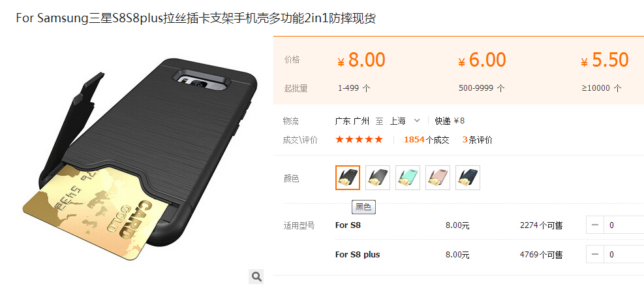The image size is (644, 292).
Task: Open the 3 条评价 reviews link
Action: (477, 140)
